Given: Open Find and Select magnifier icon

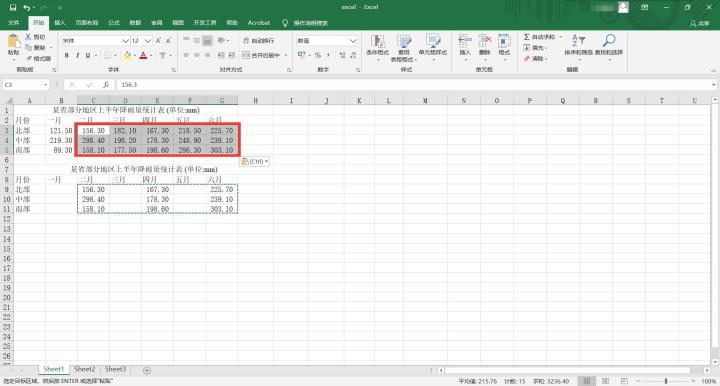Looking at the screenshot, I should point(608,41).
